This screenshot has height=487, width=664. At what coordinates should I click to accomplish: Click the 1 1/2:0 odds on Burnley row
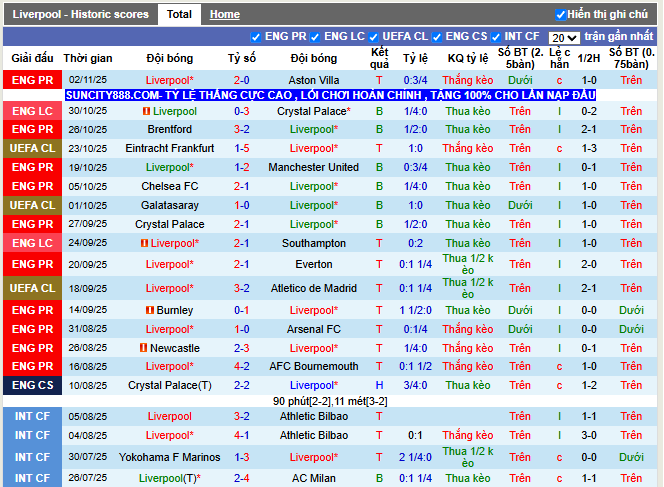(415, 310)
